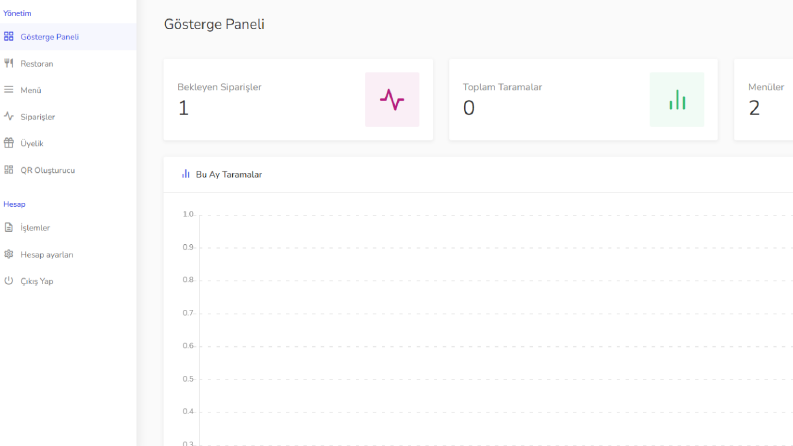Click the Çıkış Yap power icon
The width and height of the screenshot is (793, 446).
click(9, 281)
